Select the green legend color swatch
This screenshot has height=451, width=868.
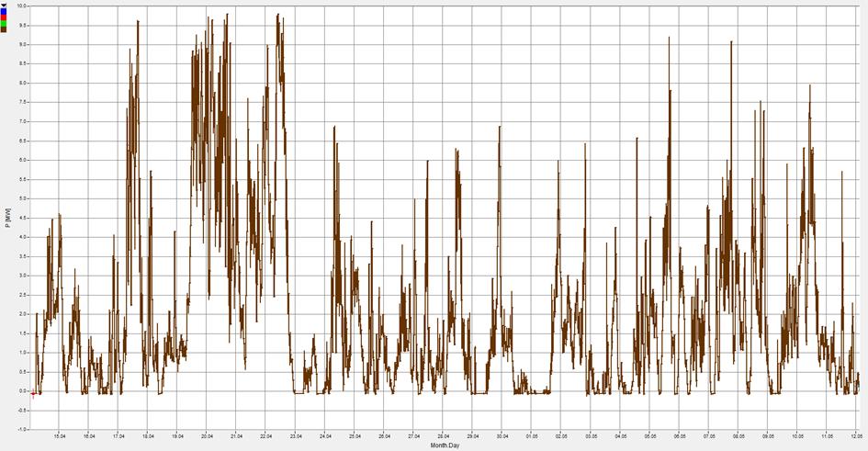4,23
